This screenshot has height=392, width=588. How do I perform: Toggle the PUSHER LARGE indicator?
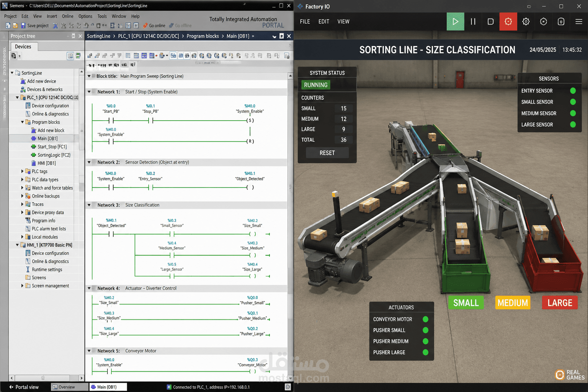tap(425, 352)
